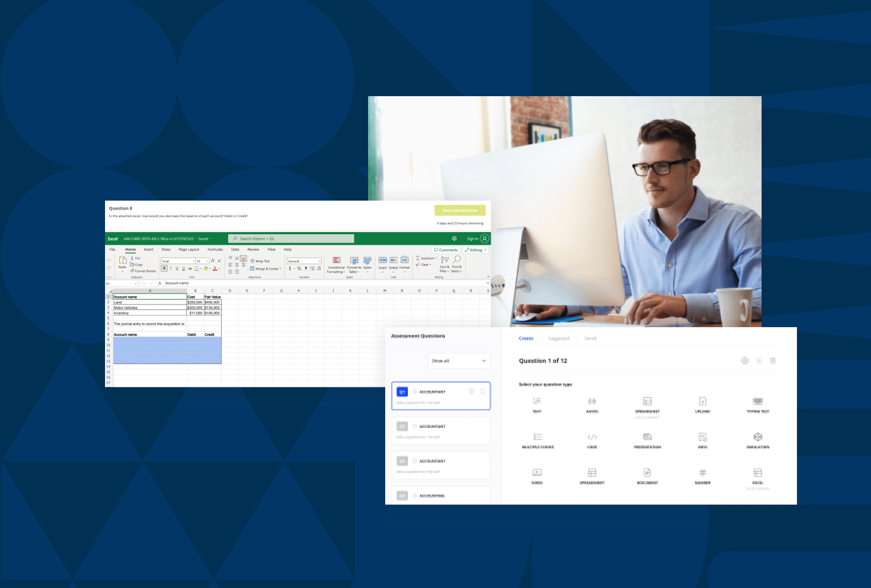871x588 pixels.
Task: Select the Q1 question card badge
Action: pyautogui.click(x=402, y=392)
